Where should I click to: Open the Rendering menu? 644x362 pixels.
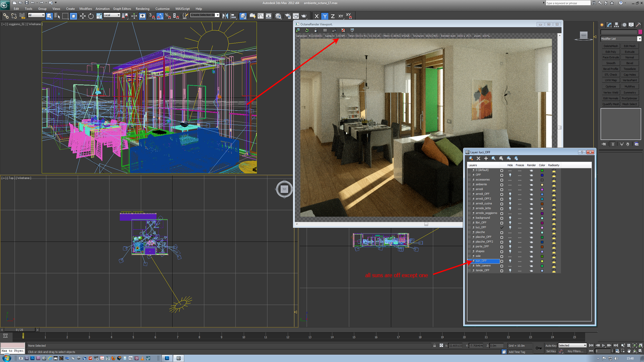142,9
